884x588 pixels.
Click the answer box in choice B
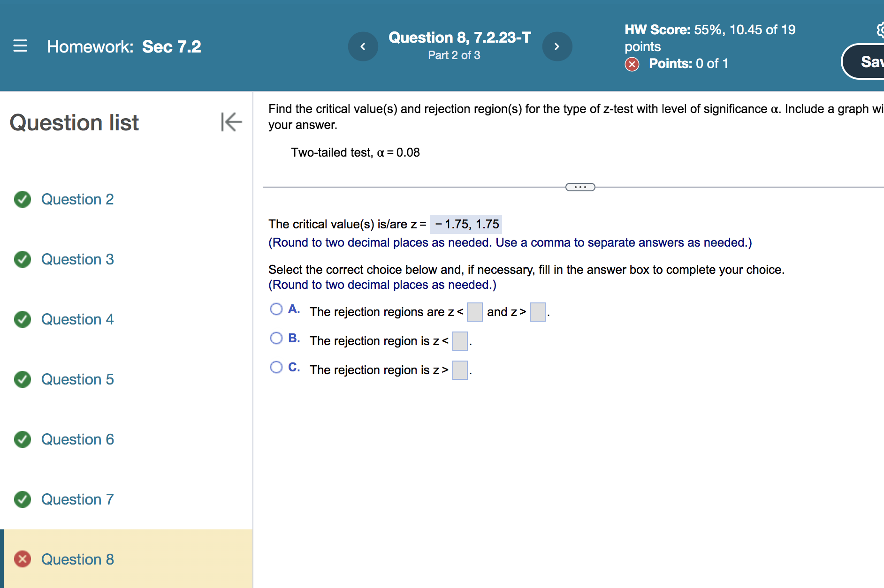point(460,341)
